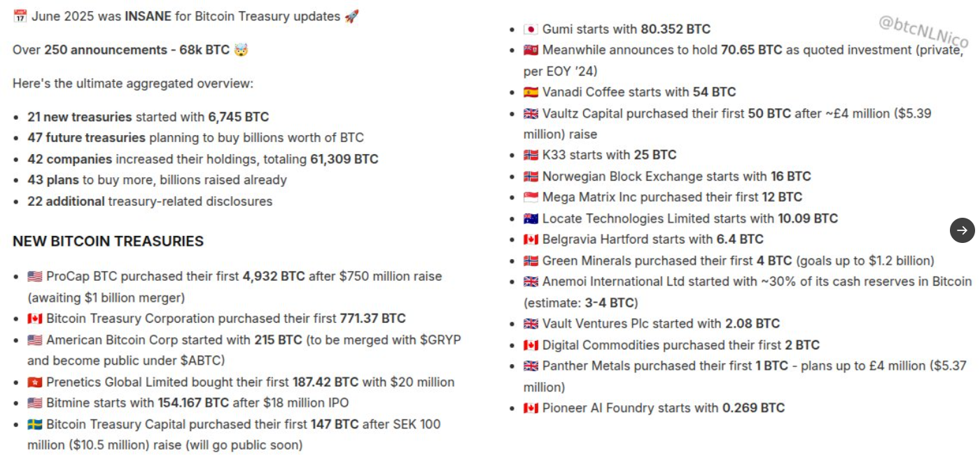This screenshot has width=980, height=460.
Task: Click the Japan flag next to Gumi
Action: click(x=531, y=29)
